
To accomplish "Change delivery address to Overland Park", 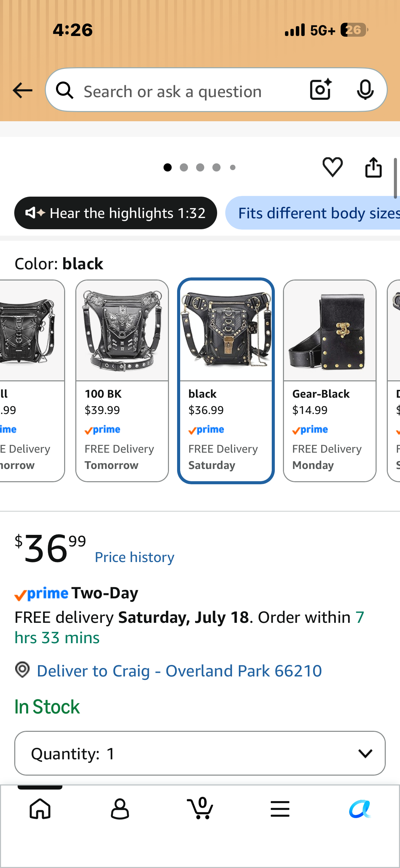I will (x=179, y=671).
